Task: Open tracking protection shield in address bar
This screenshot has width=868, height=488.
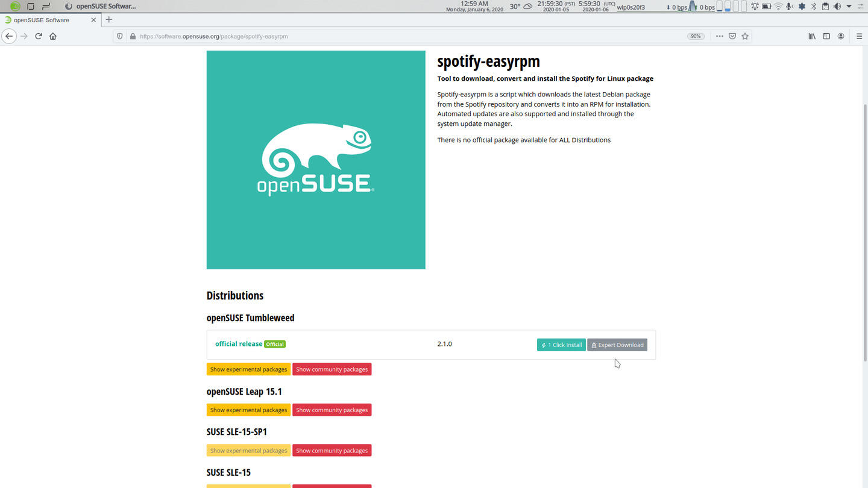Action: (x=119, y=36)
